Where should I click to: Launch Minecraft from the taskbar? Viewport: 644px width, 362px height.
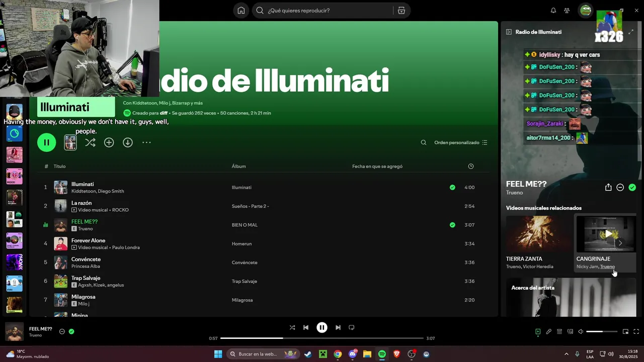(323, 354)
